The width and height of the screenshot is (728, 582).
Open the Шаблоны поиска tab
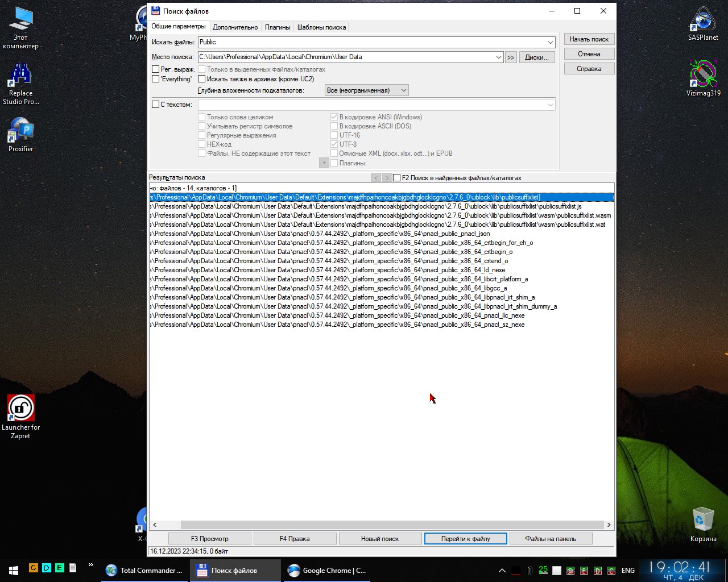tap(321, 27)
